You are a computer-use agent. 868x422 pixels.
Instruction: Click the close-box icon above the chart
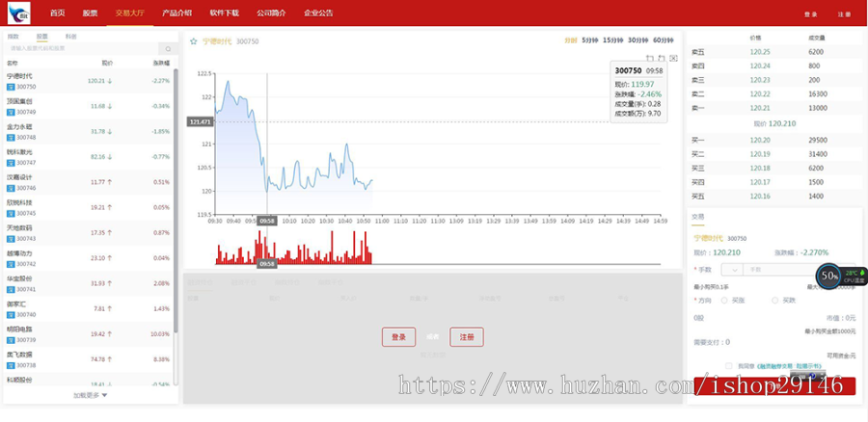coord(673,58)
